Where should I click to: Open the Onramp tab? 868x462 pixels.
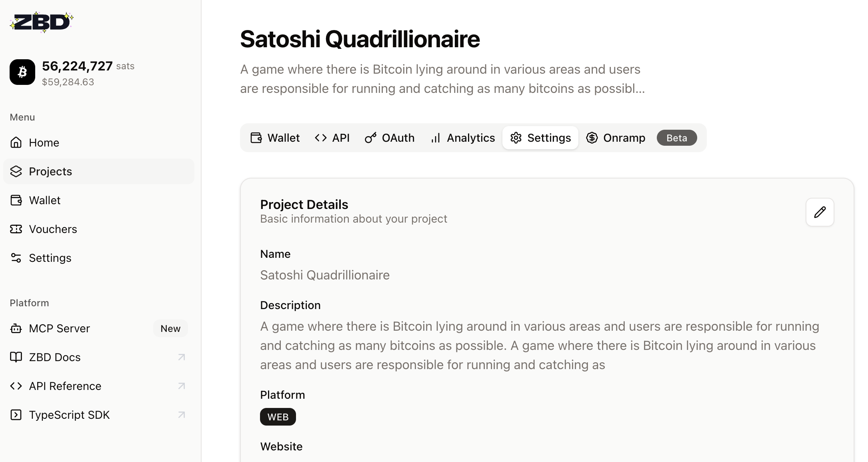(616, 138)
